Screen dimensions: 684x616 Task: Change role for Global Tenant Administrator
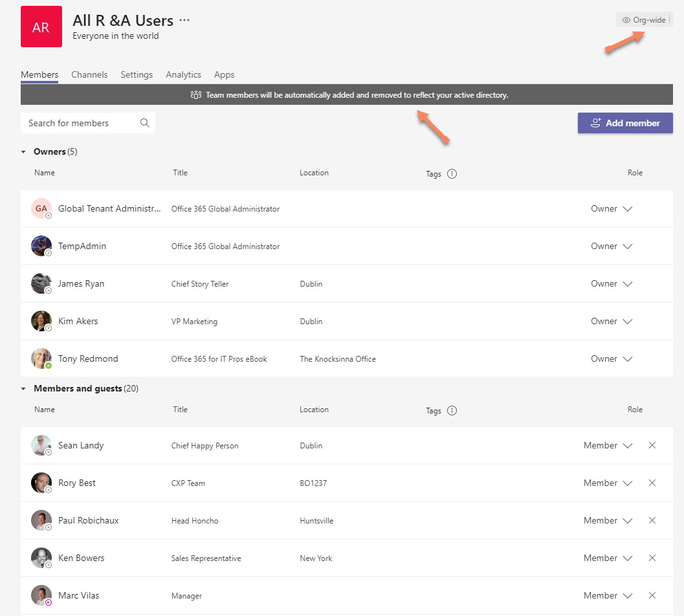click(x=612, y=208)
